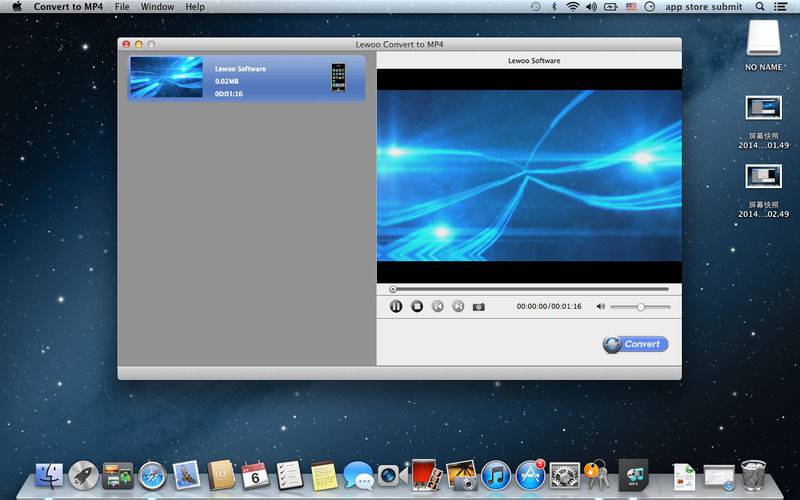Pause the video playback
Image resolution: width=800 pixels, height=500 pixels.
tap(396, 306)
